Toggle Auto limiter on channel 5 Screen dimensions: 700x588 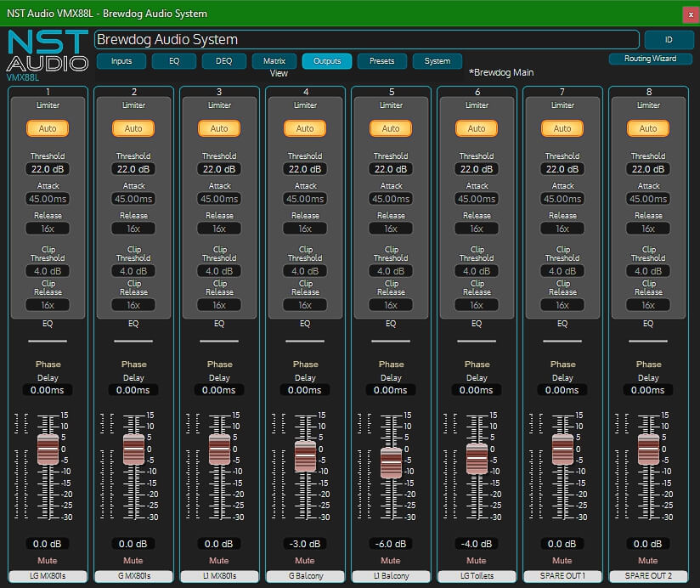click(391, 128)
